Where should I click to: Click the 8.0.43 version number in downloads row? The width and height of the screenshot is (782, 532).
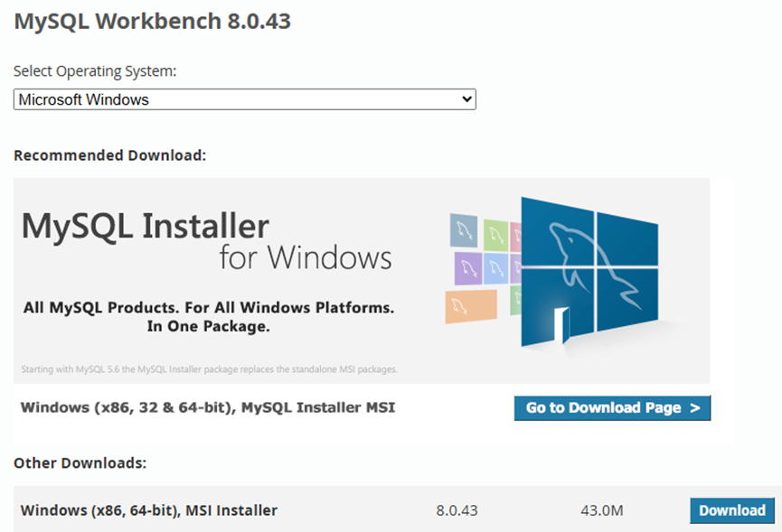point(457,510)
